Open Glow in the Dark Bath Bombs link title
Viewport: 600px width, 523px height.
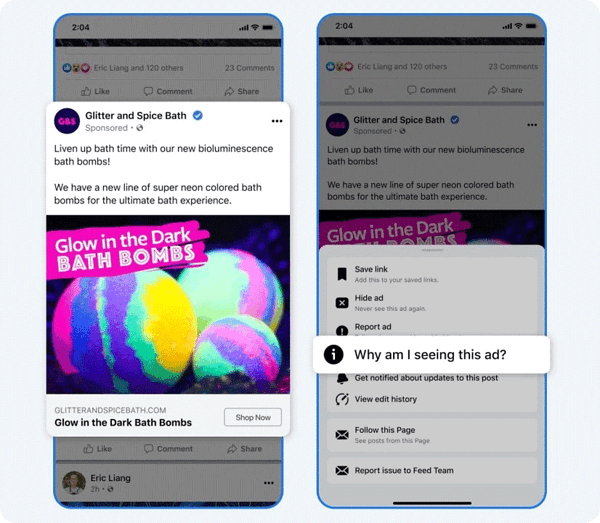[123, 422]
